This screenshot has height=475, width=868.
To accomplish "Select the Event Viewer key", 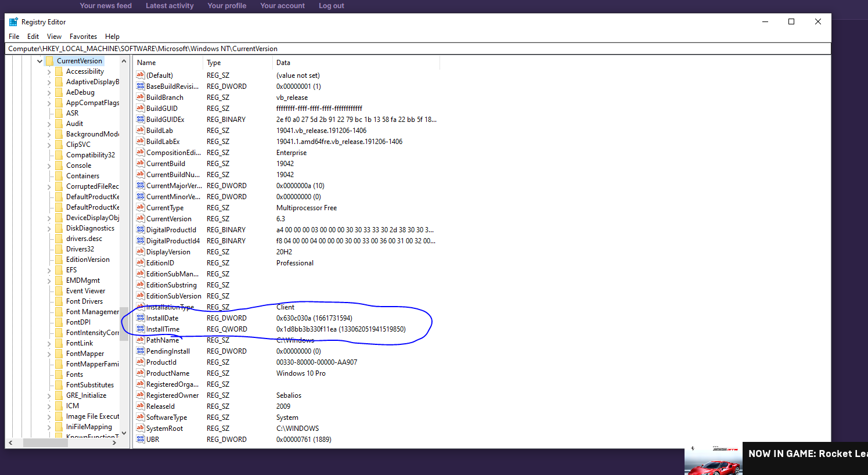I will (x=85, y=291).
